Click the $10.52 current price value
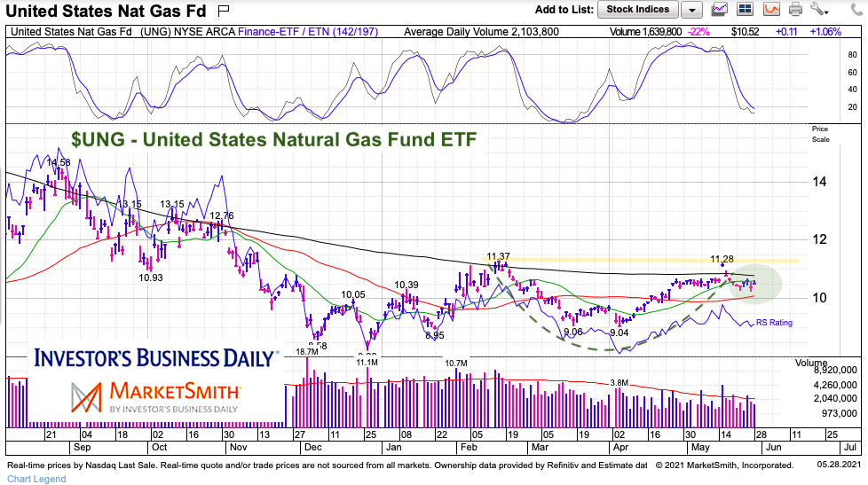Screen dimensions: 868x485 746,32
